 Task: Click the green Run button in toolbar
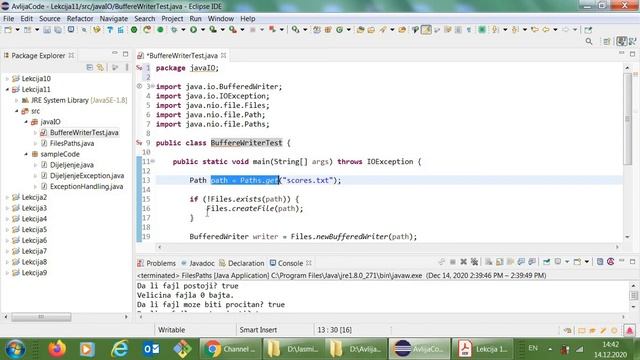point(193,30)
